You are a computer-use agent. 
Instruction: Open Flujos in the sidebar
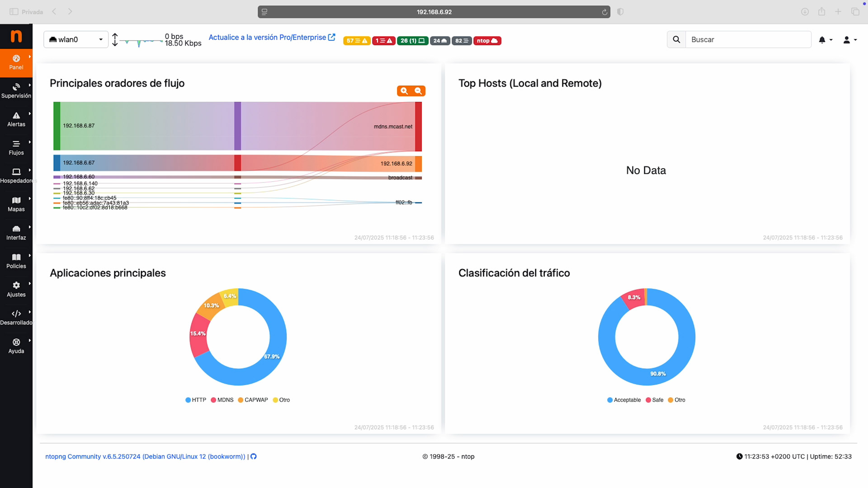[x=16, y=148]
